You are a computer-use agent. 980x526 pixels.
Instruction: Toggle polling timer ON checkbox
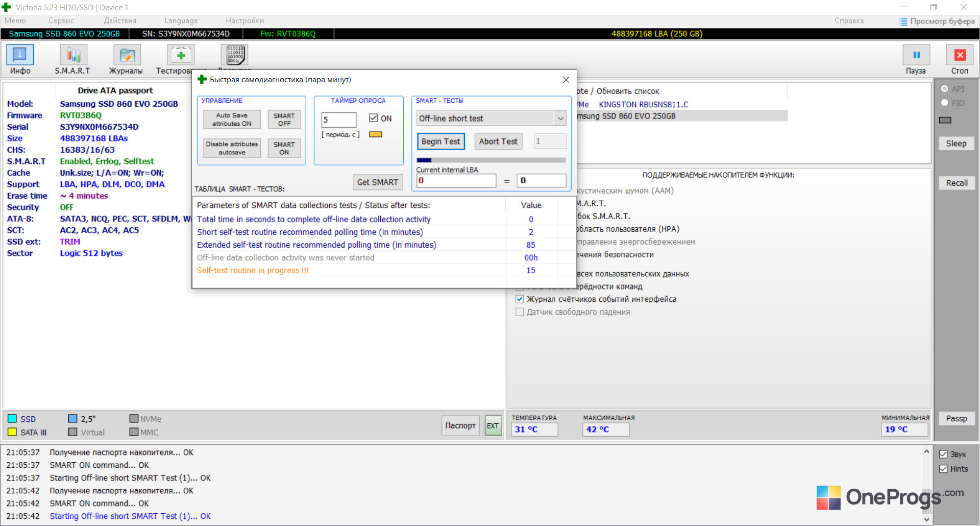374,118
